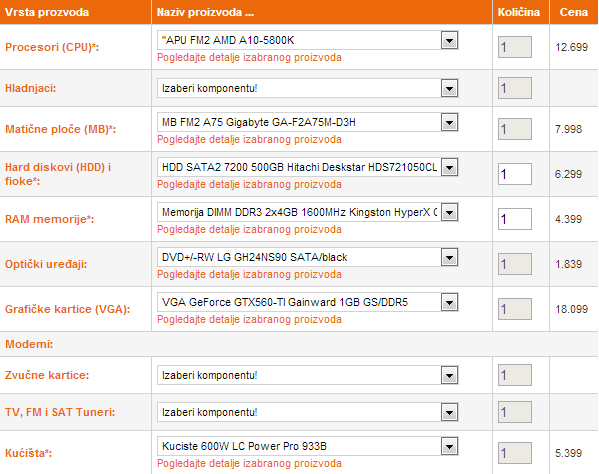The height and width of the screenshot is (474, 599).
Task: Click the quantity field for Hard diskovi
Action: [x=515, y=174]
